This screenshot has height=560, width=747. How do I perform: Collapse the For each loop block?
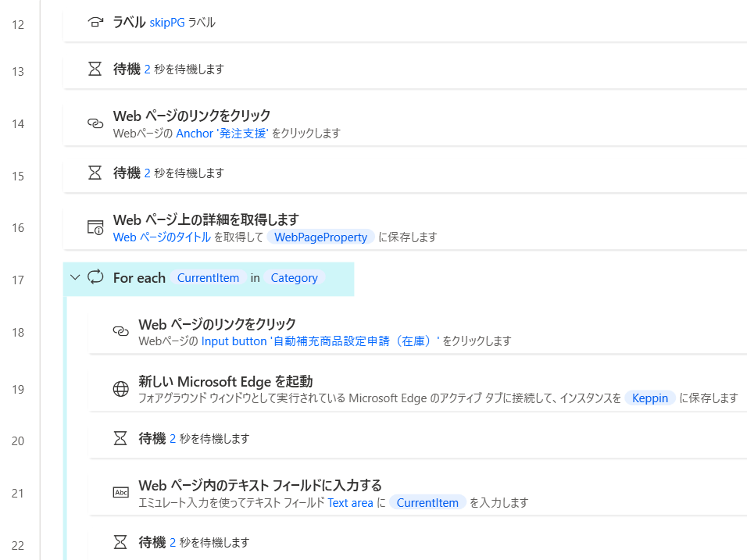pyautogui.click(x=75, y=277)
